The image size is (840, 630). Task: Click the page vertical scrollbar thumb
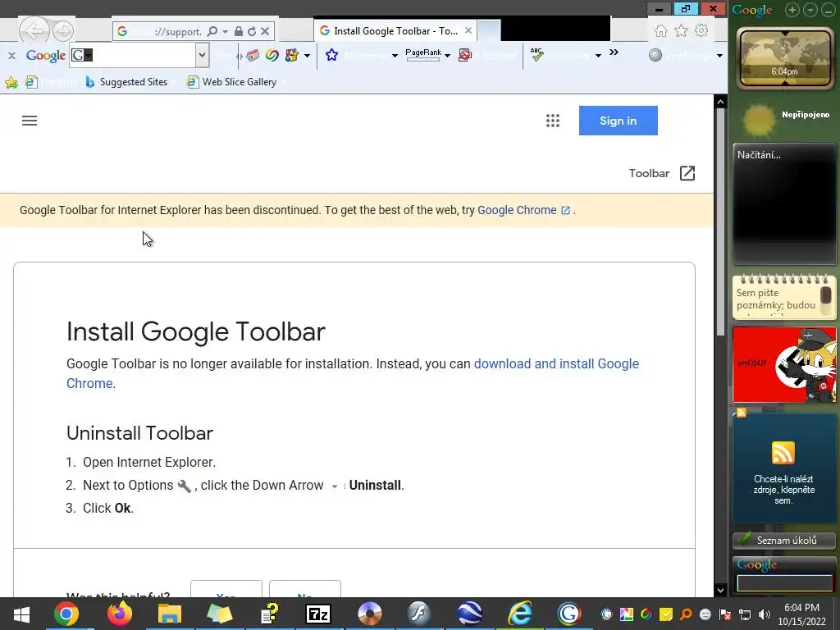click(720, 221)
